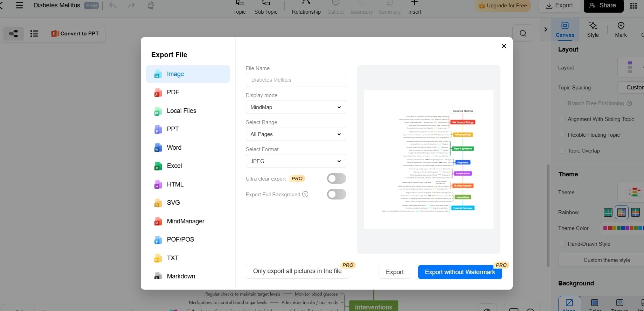The image size is (644, 311).
Task: Click the Export Full Background help icon
Action: click(305, 194)
